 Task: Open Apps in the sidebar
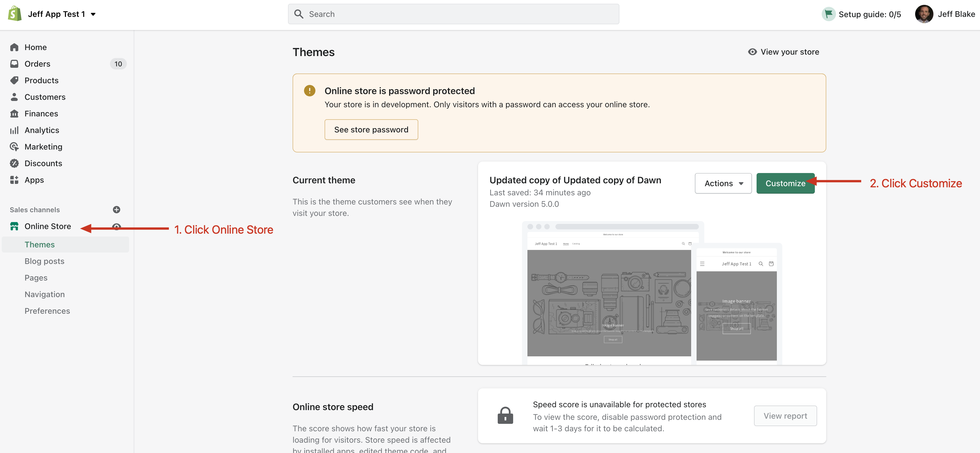[x=34, y=180]
